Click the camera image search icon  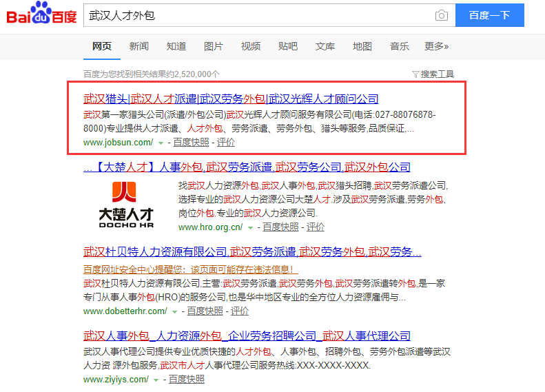pyautogui.click(x=441, y=16)
